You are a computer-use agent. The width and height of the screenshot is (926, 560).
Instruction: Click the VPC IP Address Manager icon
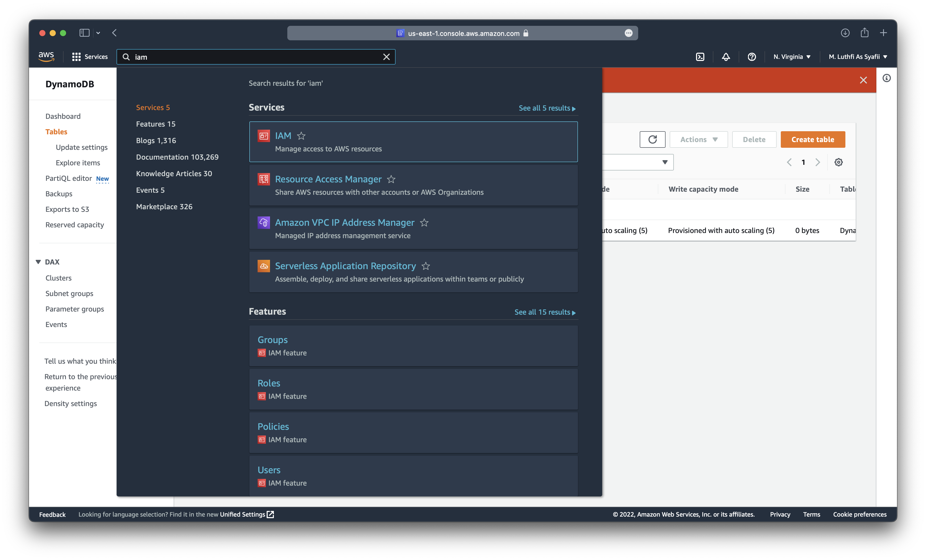(264, 222)
